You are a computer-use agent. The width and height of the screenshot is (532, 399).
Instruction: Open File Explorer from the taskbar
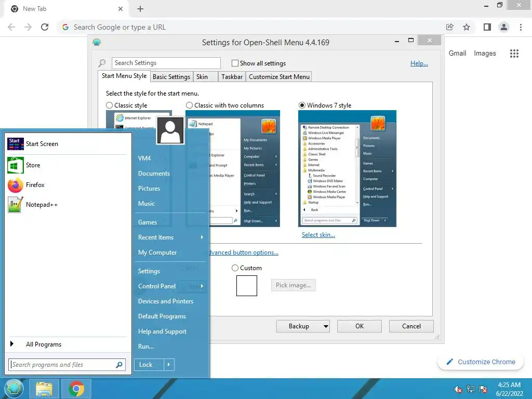(x=44, y=389)
